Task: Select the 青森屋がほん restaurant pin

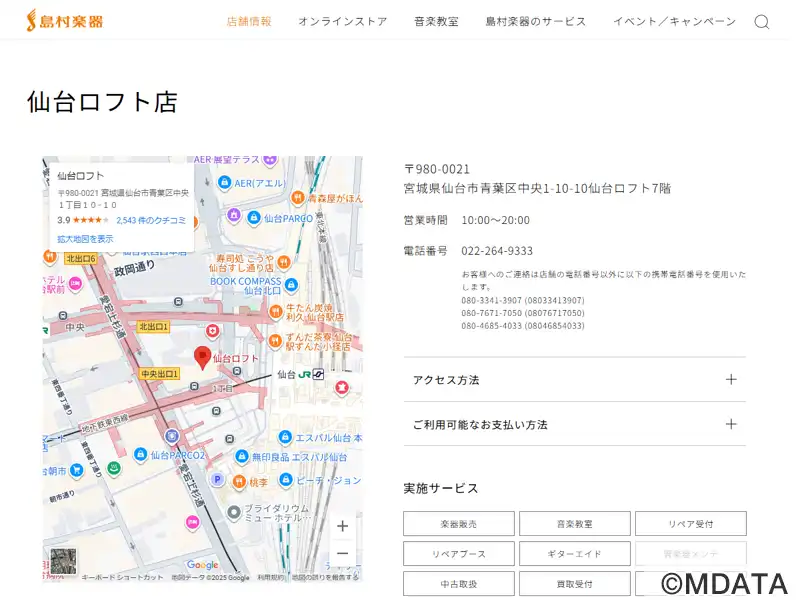Action: coord(298,197)
